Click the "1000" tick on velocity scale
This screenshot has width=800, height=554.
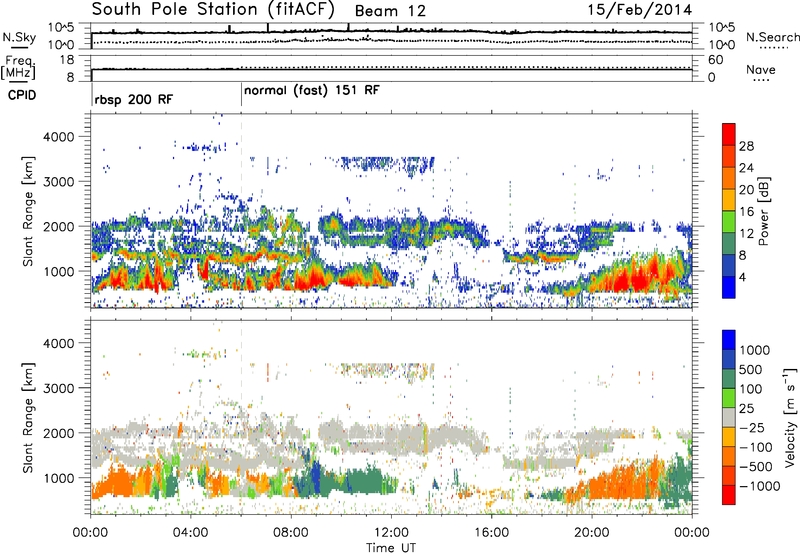click(755, 350)
